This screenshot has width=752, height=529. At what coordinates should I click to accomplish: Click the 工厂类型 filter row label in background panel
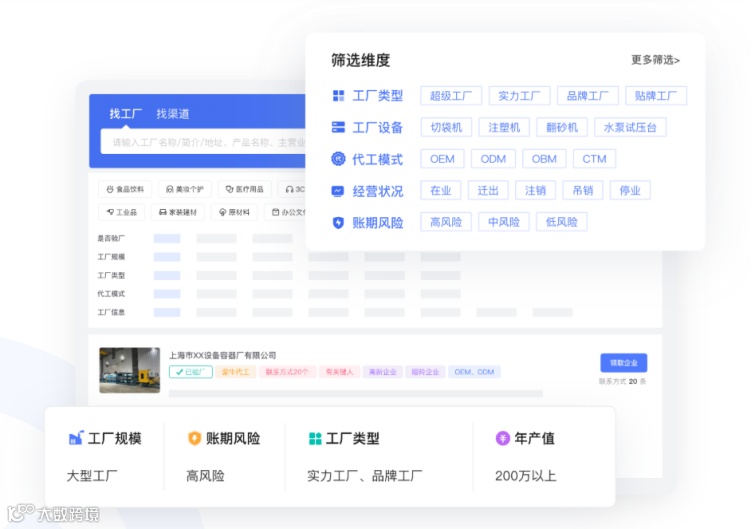point(111,275)
